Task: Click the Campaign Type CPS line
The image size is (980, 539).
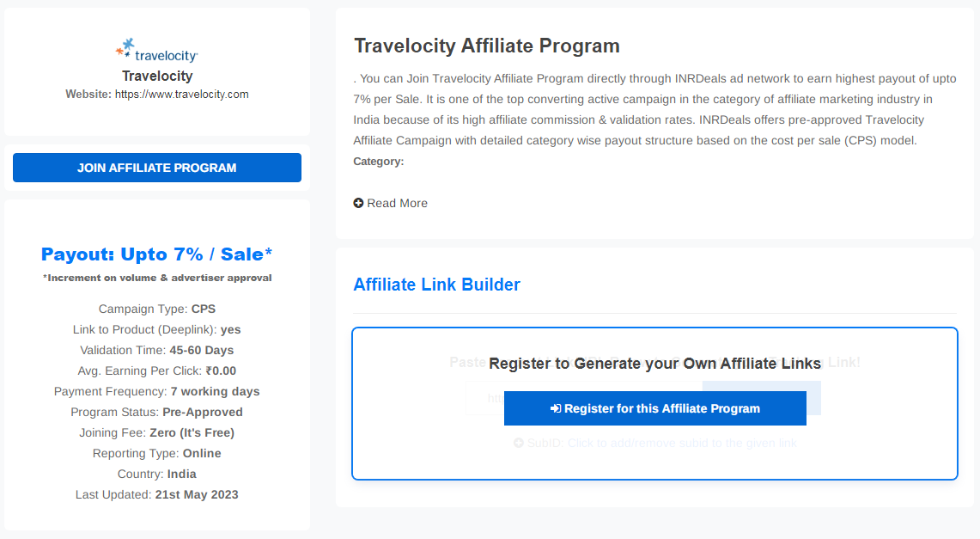Action: [x=157, y=309]
